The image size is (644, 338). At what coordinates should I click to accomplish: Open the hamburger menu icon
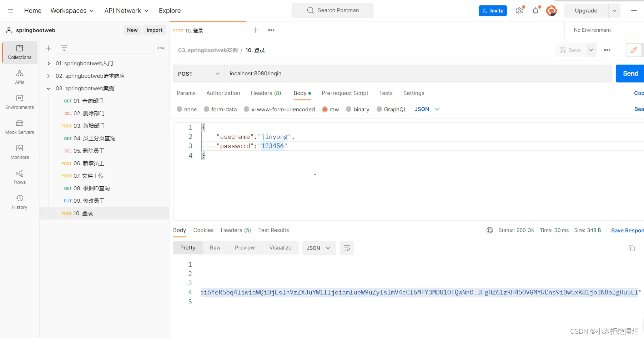[x=10, y=11]
